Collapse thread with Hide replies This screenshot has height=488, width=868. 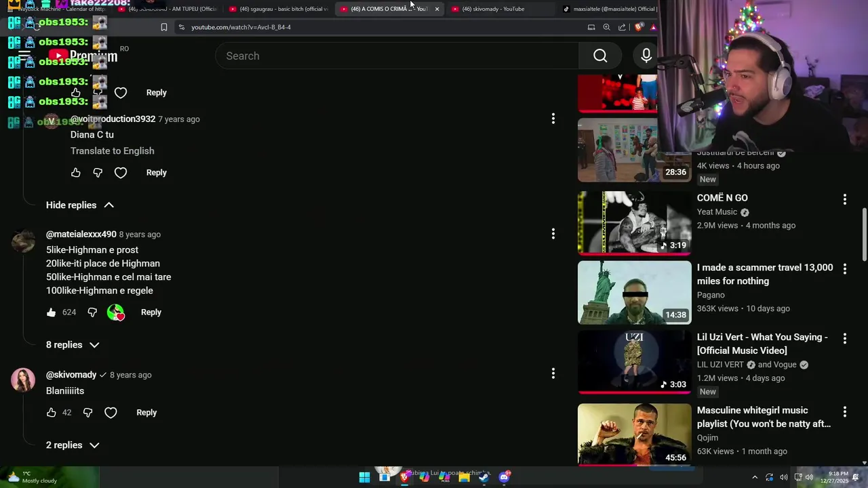80,205
